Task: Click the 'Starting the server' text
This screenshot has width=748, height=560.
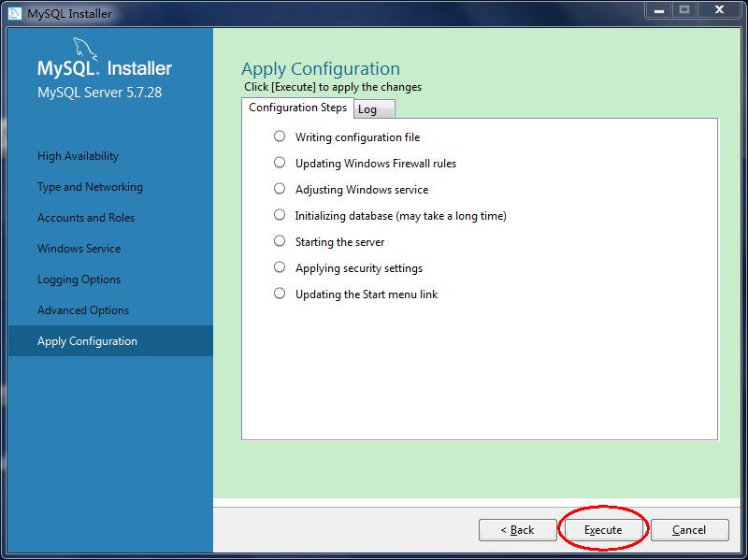Action: pyautogui.click(x=339, y=242)
